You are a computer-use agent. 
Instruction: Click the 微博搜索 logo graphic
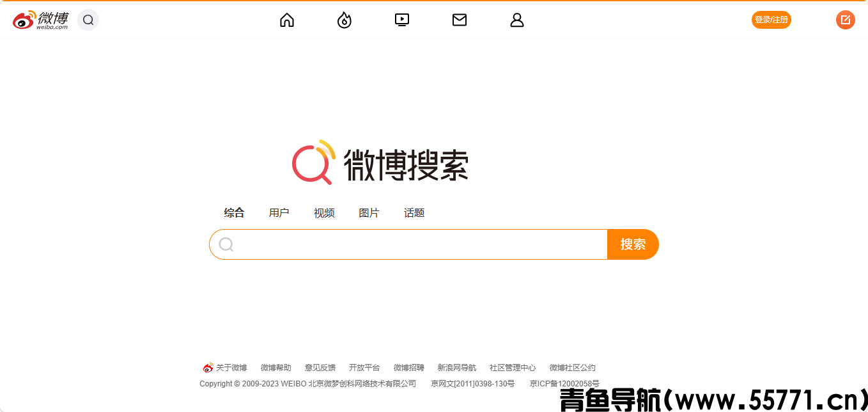(380, 162)
